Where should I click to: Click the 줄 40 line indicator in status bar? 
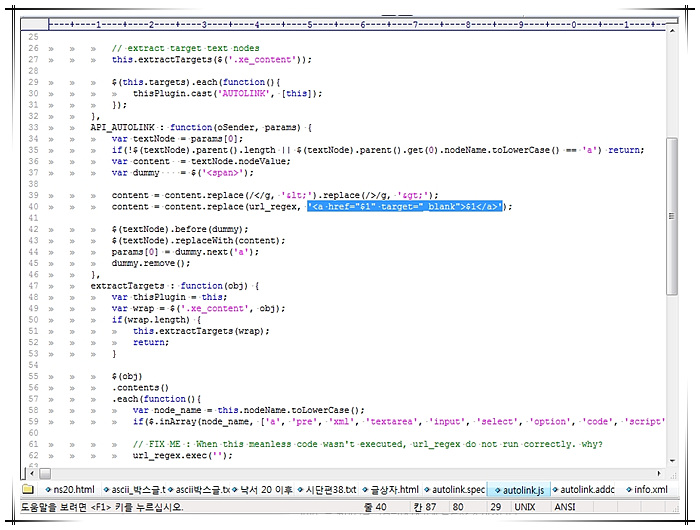375,507
